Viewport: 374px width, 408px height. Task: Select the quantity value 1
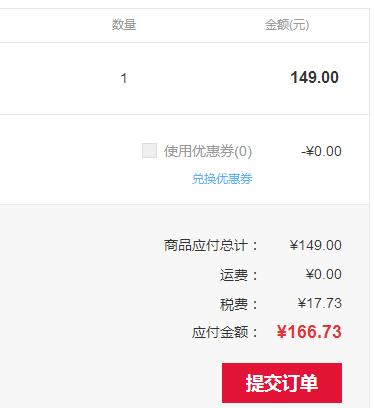124,79
